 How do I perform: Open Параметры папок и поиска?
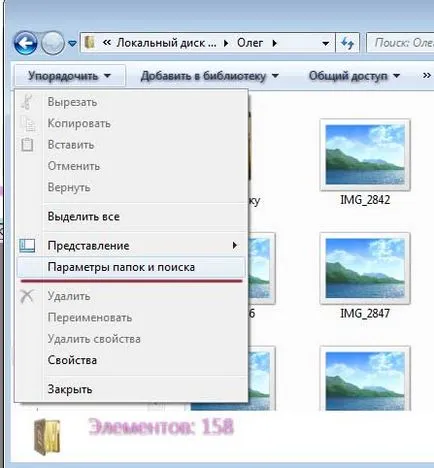tap(132, 267)
